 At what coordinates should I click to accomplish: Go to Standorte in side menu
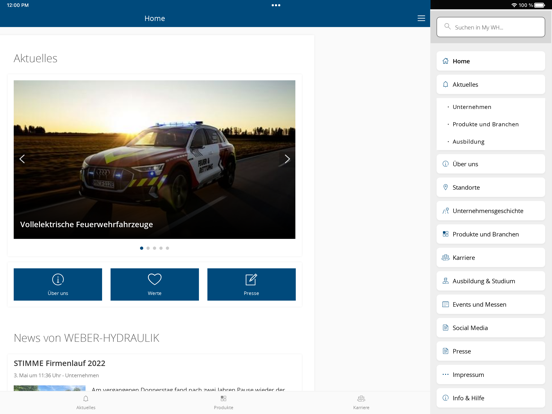(491, 187)
